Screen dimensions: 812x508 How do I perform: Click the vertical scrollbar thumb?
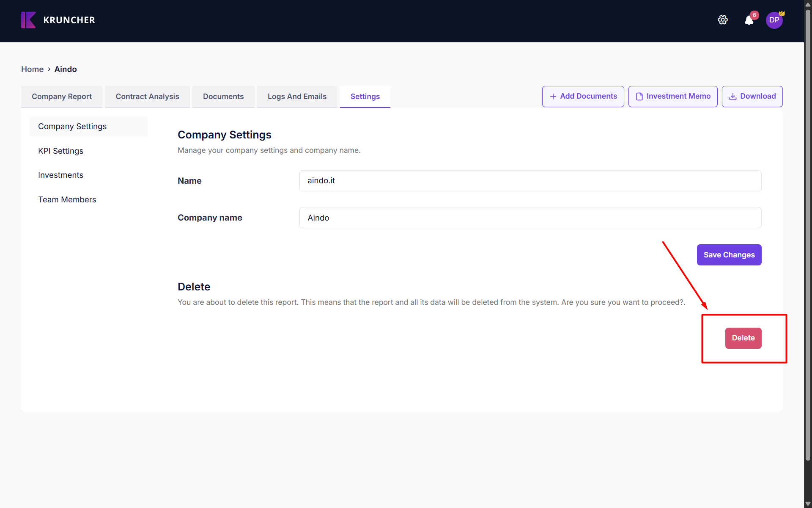click(808, 235)
